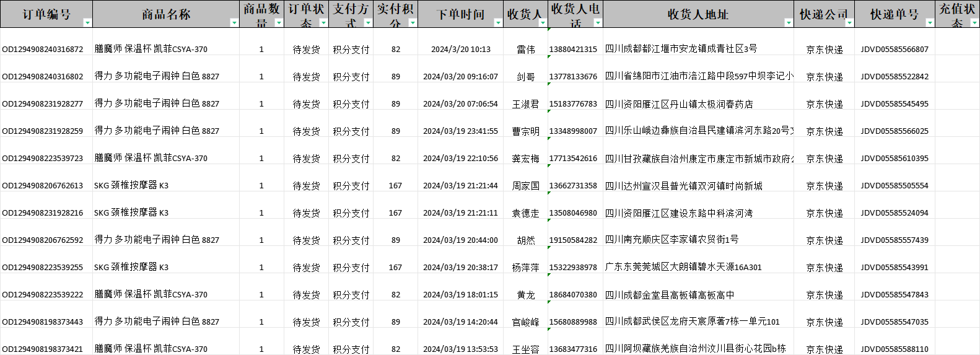Select the 收货人地址 header cell
This screenshot has width=980, height=355.
point(698,14)
